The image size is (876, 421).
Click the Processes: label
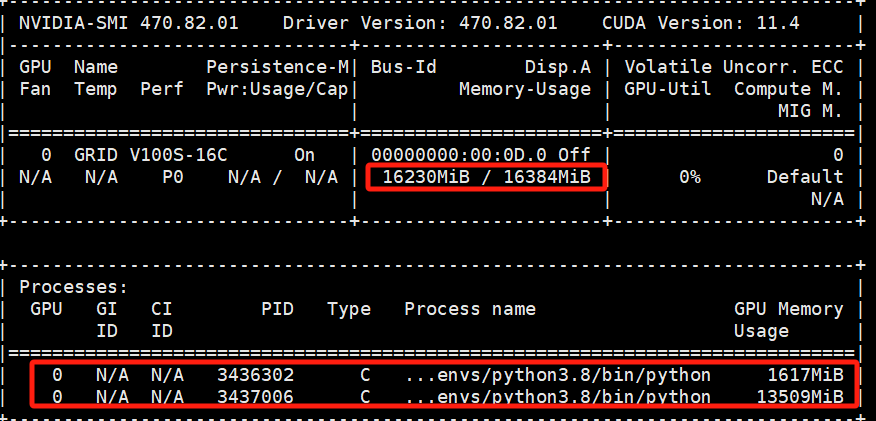(74, 287)
